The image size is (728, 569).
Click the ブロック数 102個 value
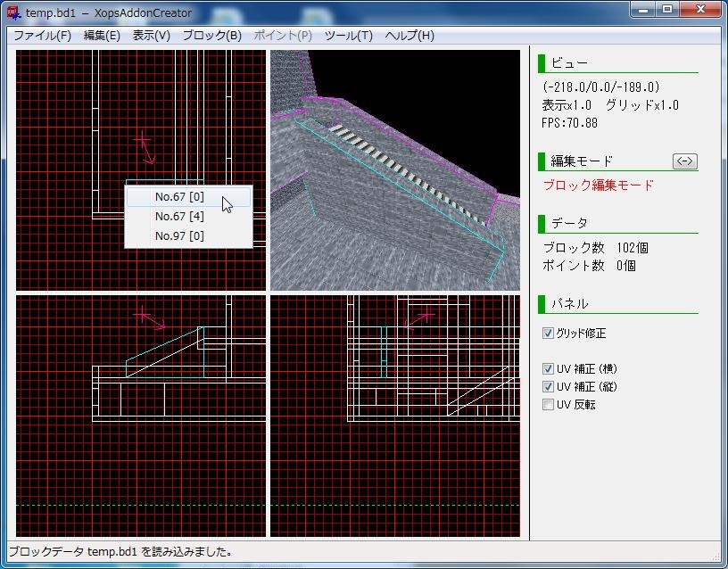(x=596, y=248)
